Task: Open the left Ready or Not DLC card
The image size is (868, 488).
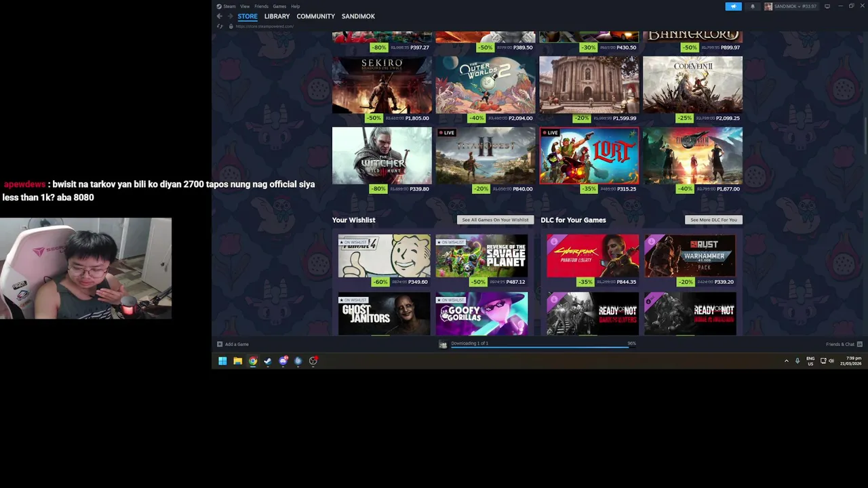Action: (593, 314)
